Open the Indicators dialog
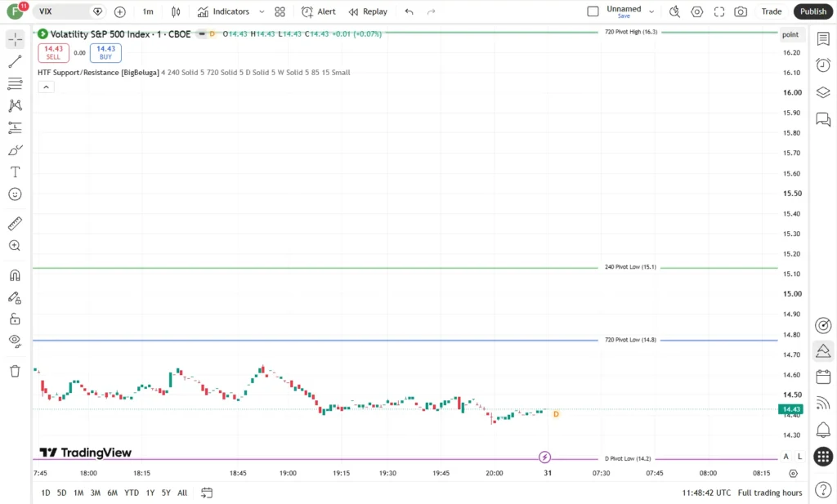 point(223,11)
